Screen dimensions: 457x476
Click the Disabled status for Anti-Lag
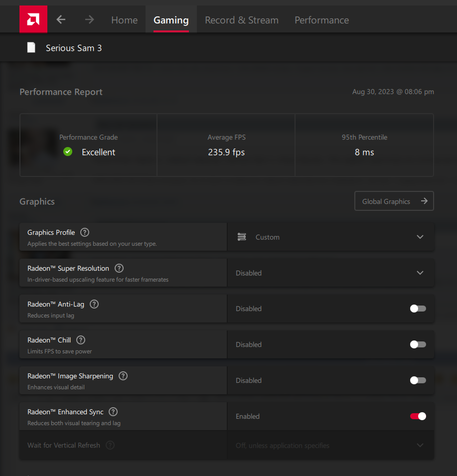(249, 309)
